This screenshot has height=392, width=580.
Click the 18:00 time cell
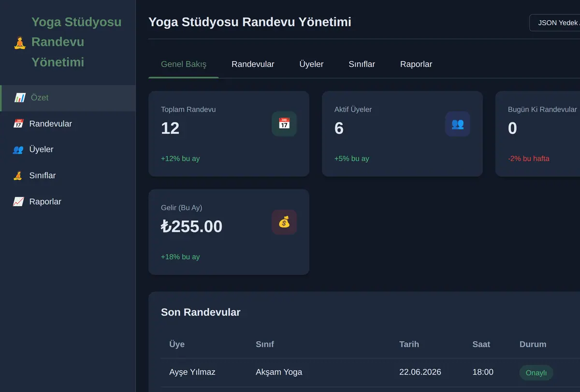[483, 372]
